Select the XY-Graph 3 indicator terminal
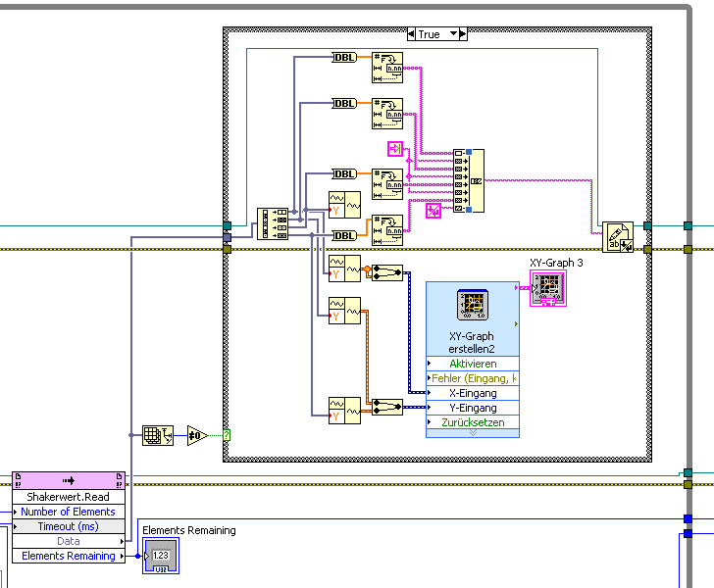 [x=548, y=288]
